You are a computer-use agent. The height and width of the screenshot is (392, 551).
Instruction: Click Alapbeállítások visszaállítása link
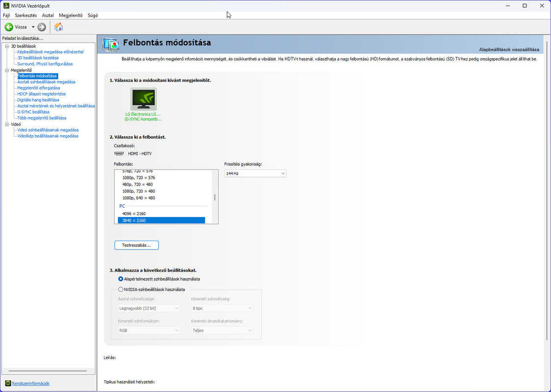pos(509,49)
